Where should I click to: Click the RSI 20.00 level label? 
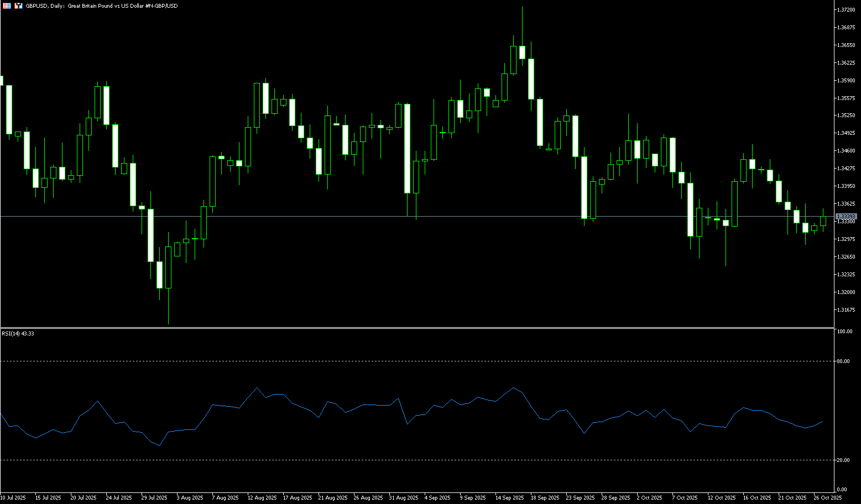coord(843,460)
